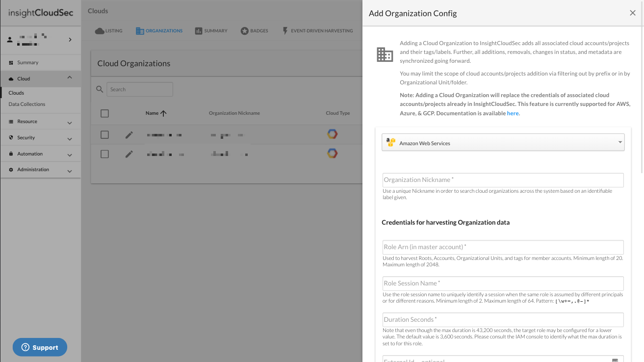Check the first organization row checkbox
The height and width of the screenshot is (362, 644).
click(x=104, y=134)
